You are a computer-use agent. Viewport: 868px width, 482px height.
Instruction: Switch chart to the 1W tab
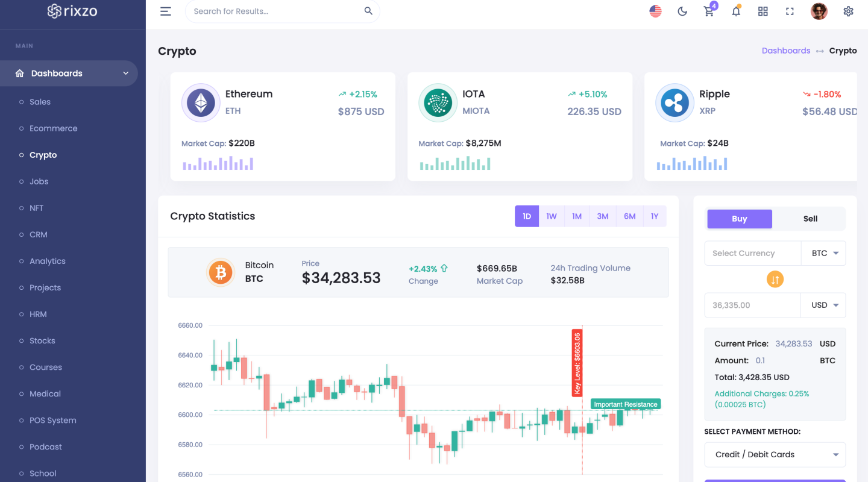pyautogui.click(x=552, y=216)
